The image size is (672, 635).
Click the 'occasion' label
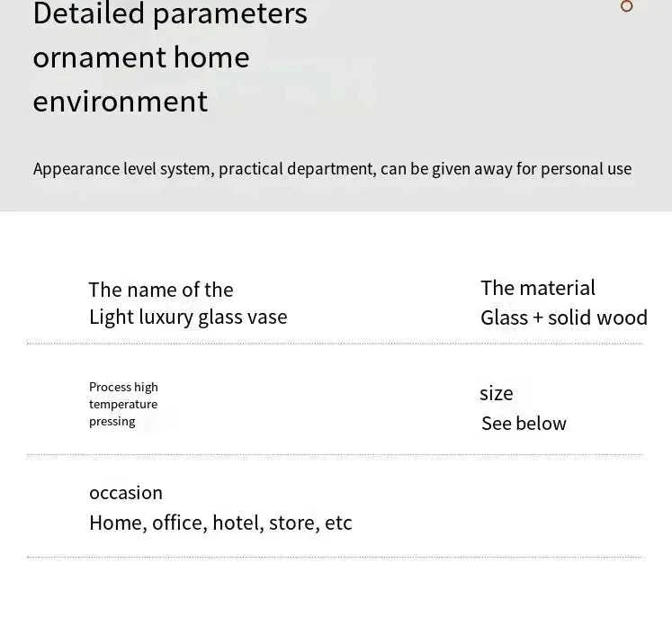click(126, 493)
